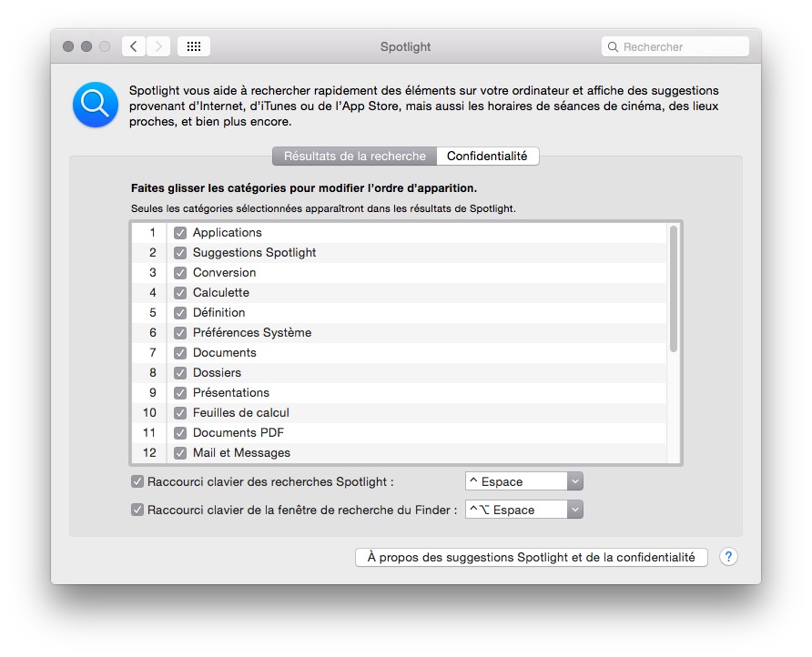Screen dimensions: 812x657
Task: Select the Préférences Système row label
Action: coord(252,332)
